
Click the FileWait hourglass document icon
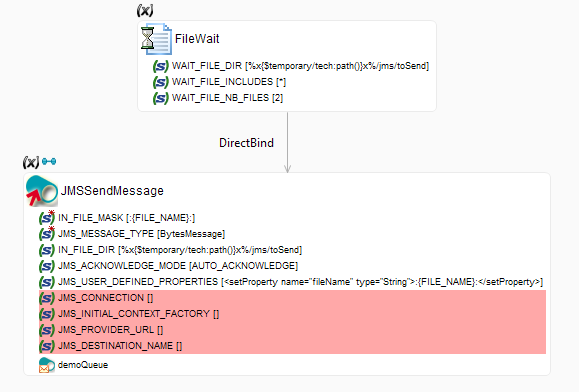(x=156, y=39)
